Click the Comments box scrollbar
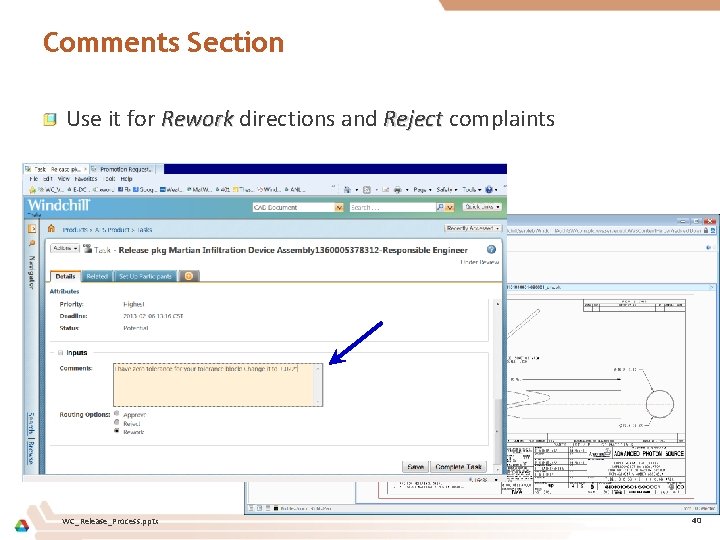Viewport: 720px width, 540px height. point(318,385)
